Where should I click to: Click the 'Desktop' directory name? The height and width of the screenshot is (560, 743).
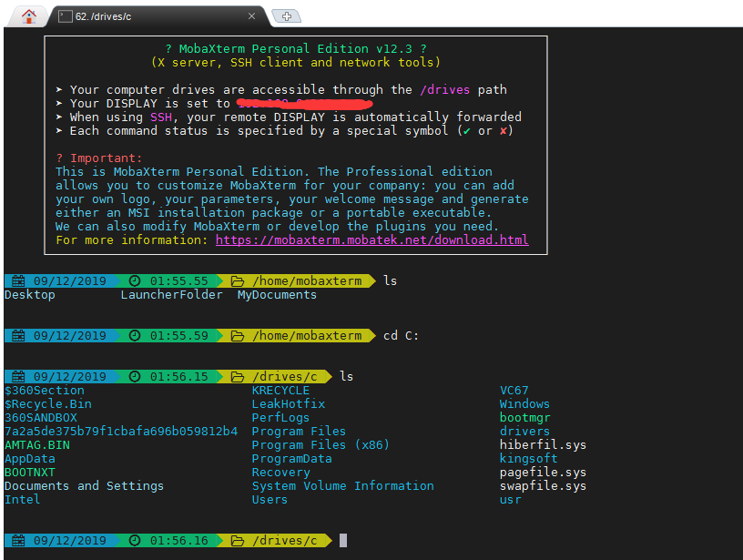click(30, 295)
